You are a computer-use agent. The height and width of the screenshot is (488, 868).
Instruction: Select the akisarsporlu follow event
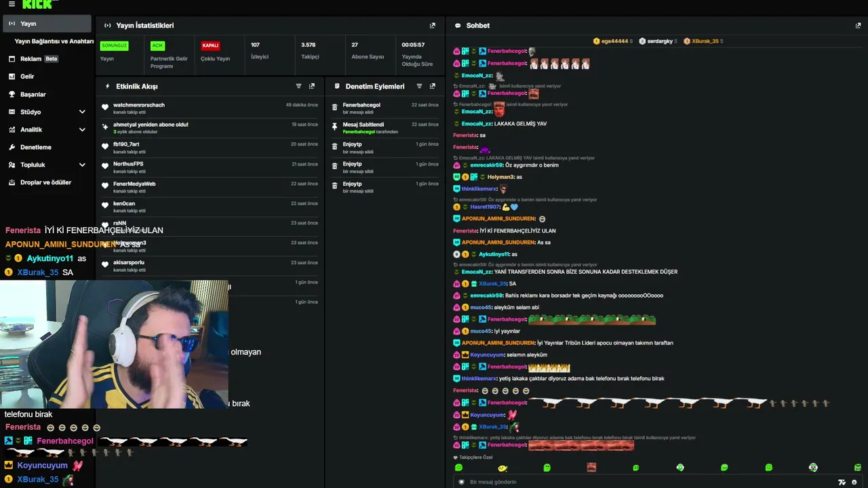(x=210, y=266)
